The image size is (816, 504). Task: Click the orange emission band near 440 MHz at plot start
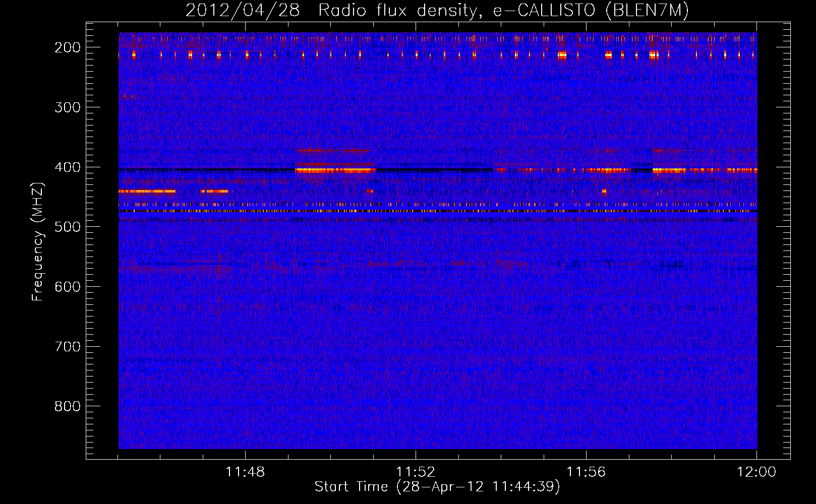[x=147, y=191]
